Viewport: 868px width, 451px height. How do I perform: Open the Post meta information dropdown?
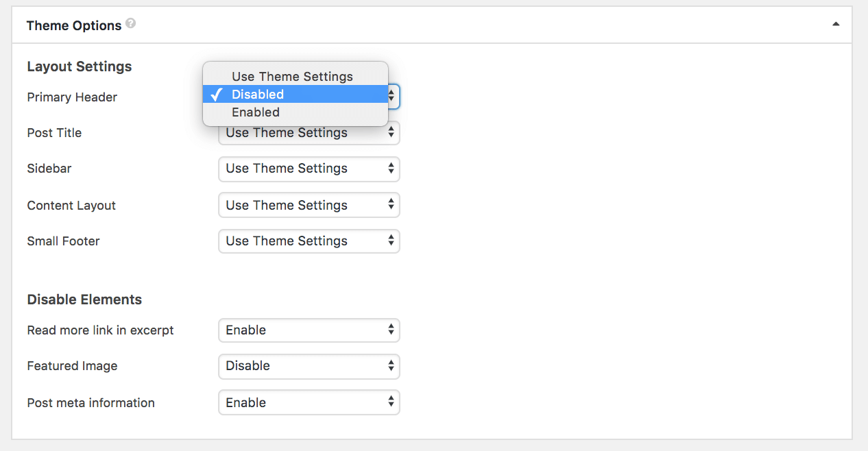309,402
